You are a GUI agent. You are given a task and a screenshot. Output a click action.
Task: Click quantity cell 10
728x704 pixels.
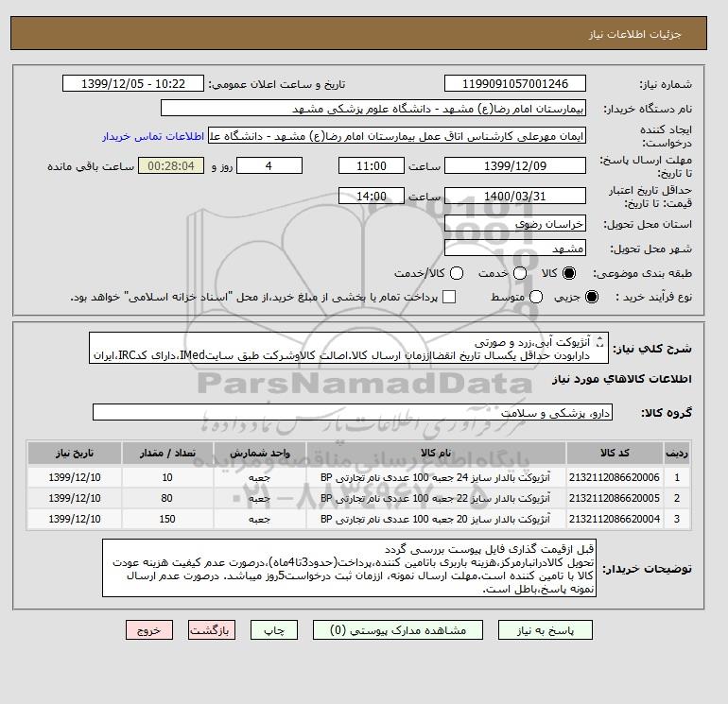[167, 477]
